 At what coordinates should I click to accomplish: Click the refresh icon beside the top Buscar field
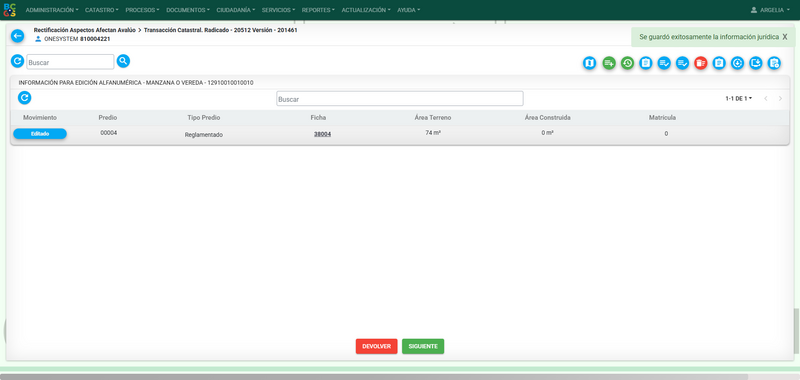pyautogui.click(x=17, y=61)
